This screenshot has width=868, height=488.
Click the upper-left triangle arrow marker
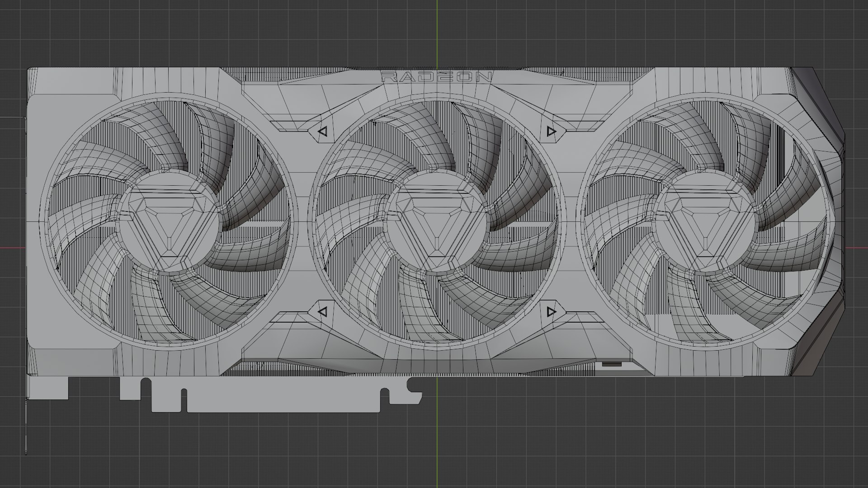coord(322,131)
